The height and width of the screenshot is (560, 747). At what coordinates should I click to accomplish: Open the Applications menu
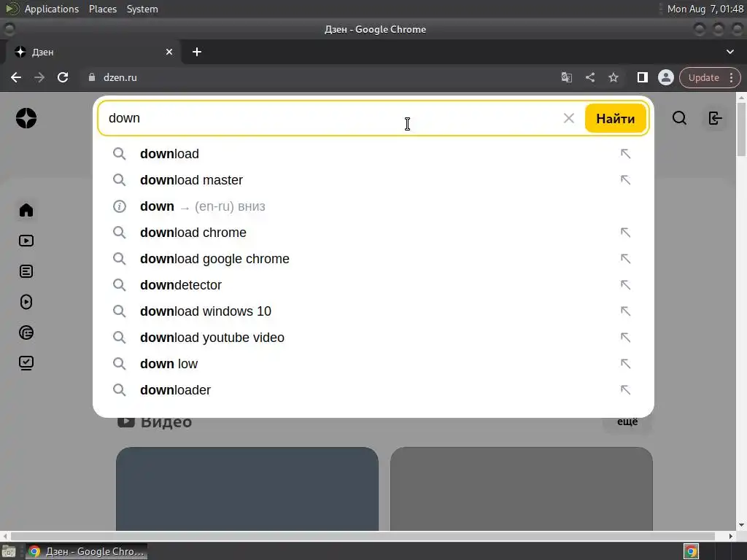tap(52, 9)
